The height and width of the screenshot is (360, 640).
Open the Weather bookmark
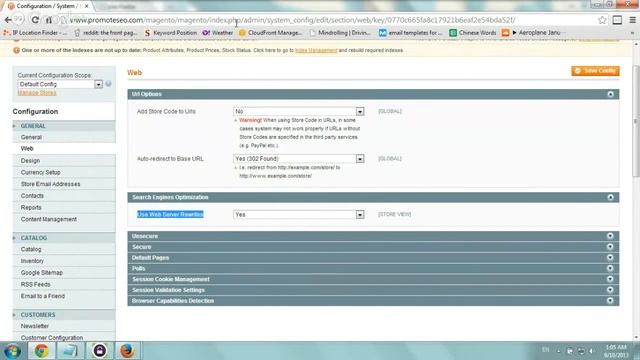pos(218,33)
